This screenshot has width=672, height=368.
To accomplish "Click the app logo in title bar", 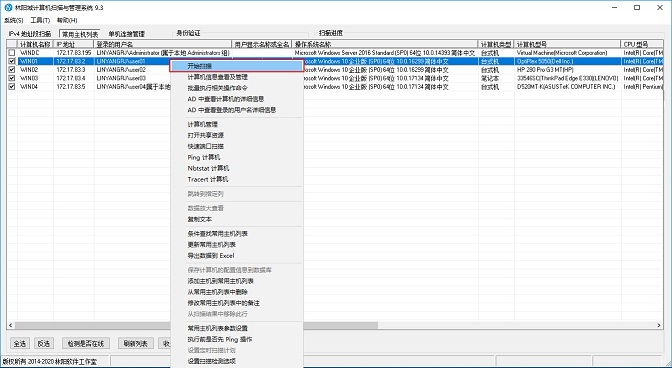I will (8, 8).
